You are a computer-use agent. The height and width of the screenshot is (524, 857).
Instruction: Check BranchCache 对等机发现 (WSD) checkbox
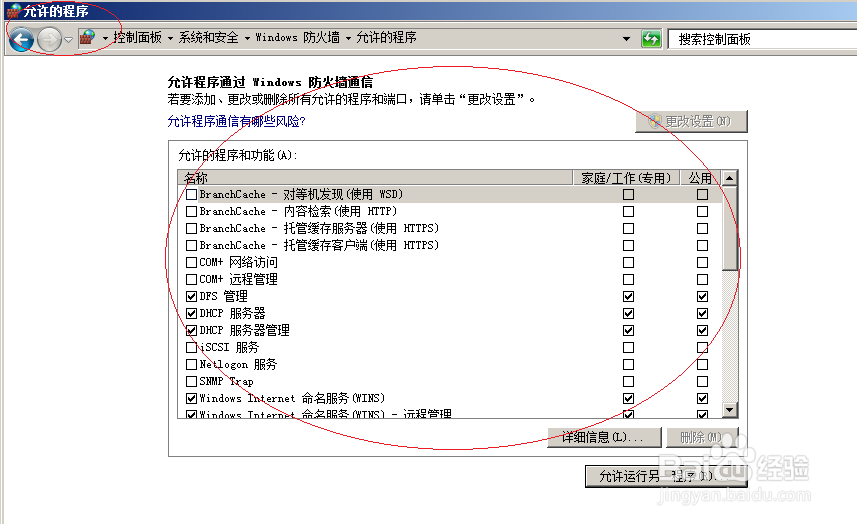pos(191,195)
